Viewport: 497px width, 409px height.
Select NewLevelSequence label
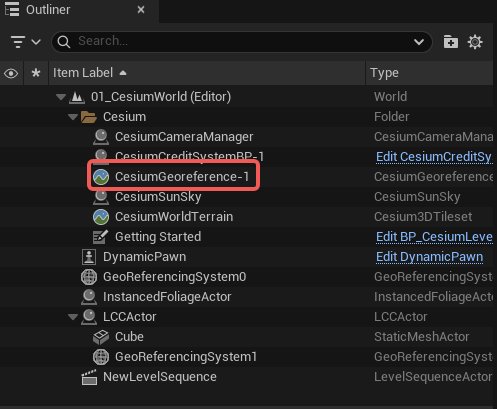tap(160, 377)
